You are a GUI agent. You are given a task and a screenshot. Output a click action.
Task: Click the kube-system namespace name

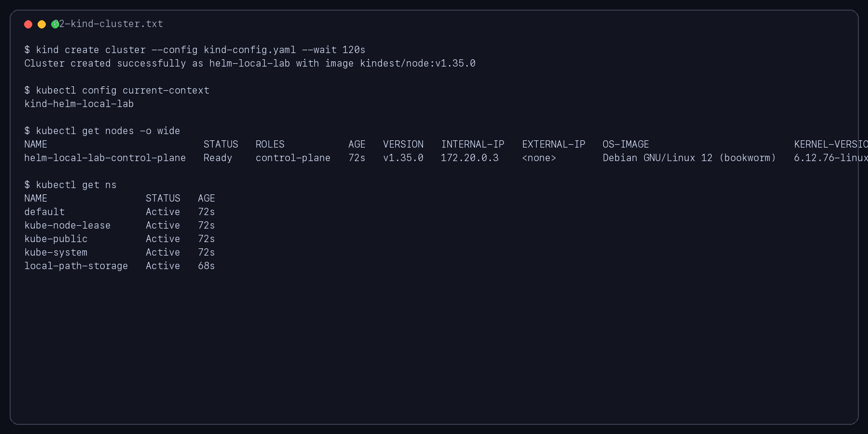coord(56,253)
